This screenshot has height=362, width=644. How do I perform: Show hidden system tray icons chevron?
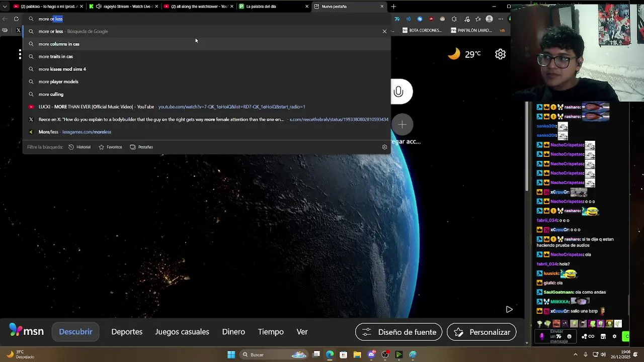pyautogui.click(x=576, y=354)
